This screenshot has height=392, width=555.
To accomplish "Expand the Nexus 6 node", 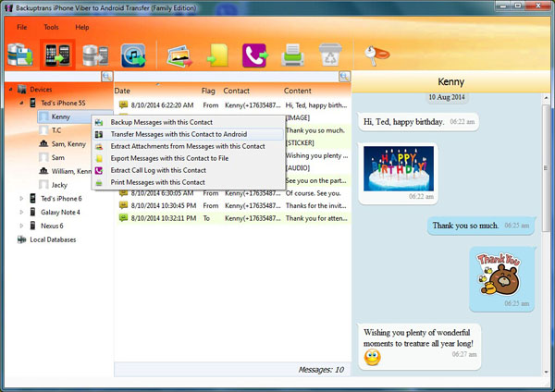I will click(x=21, y=226).
